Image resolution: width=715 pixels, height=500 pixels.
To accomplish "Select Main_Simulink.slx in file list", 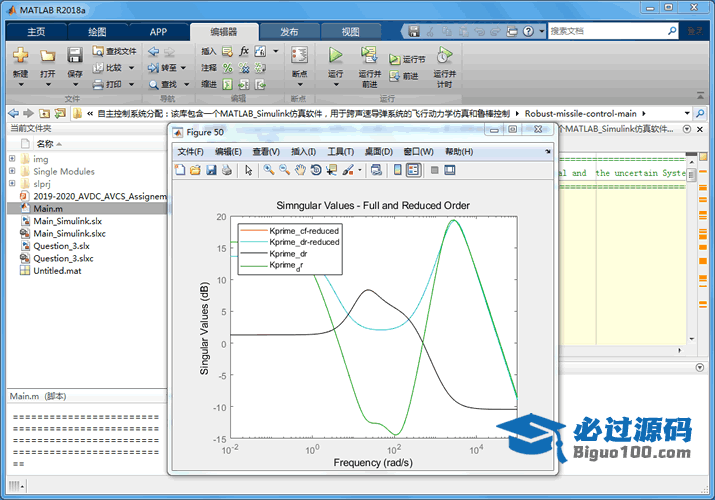I will pos(67,221).
